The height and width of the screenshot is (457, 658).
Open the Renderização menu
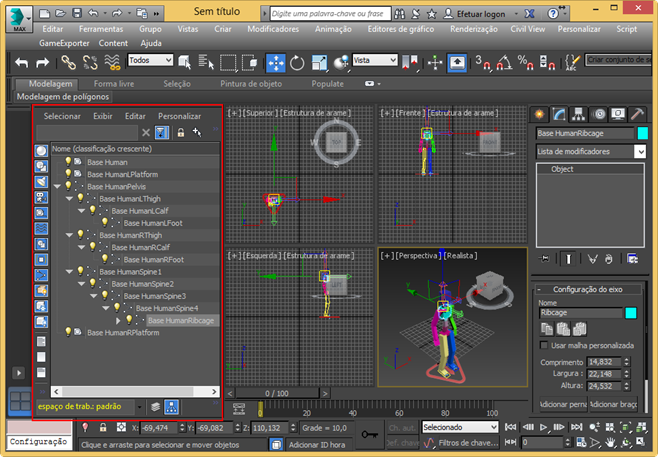(x=474, y=29)
